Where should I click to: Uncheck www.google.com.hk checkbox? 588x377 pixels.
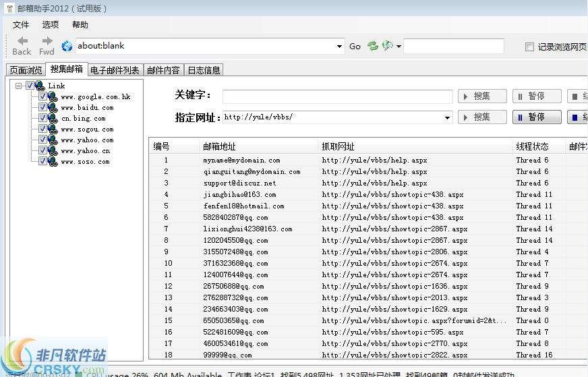point(42,96)
